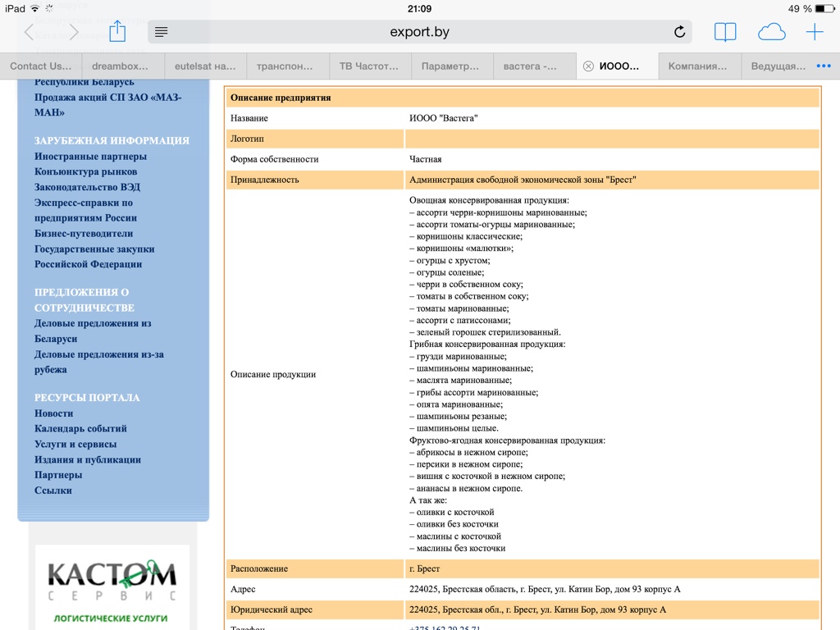Open Бизнес-путеводители link
Image resolution: width=840 pixels, height=630 pixels.
[x=84, y=234]
